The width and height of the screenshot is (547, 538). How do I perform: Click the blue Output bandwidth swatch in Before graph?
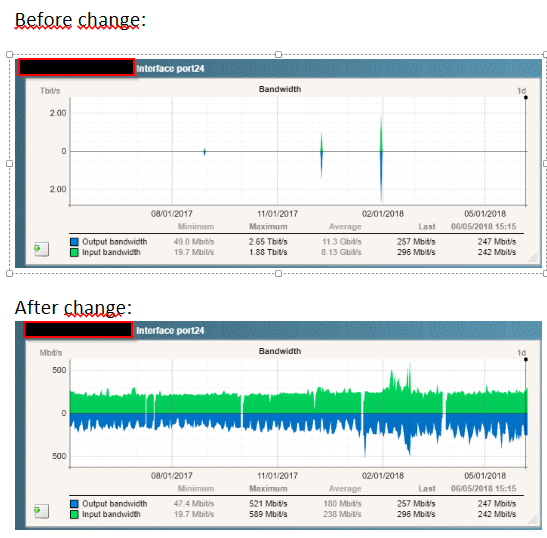[74, 242]
